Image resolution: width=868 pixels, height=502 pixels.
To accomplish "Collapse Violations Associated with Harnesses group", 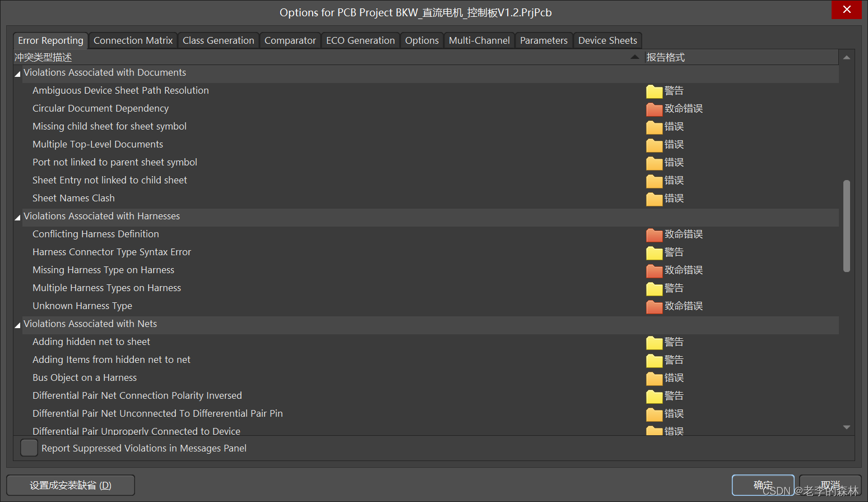I will pyautogui.click(x=17, y=217).
